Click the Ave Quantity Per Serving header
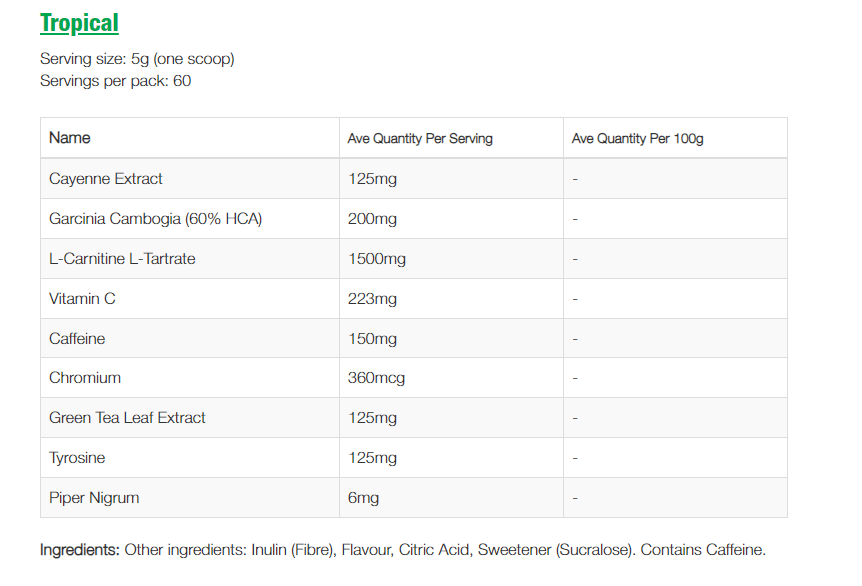 420,139
